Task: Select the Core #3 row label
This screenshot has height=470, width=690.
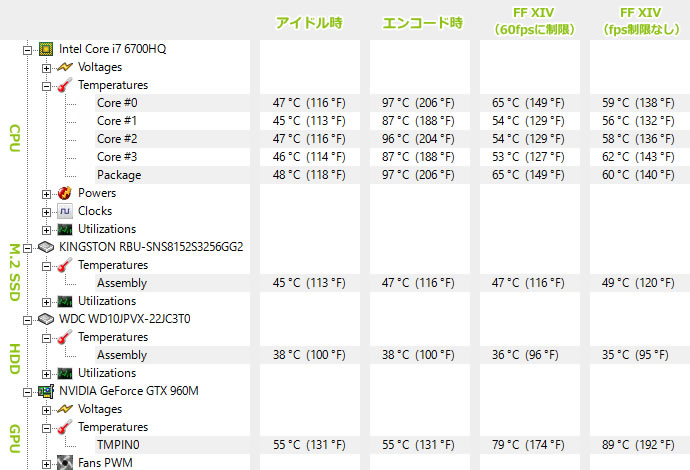Action: 117,157
